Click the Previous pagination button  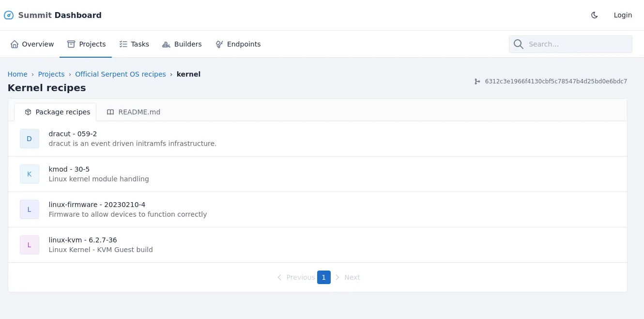pos(296,277)
